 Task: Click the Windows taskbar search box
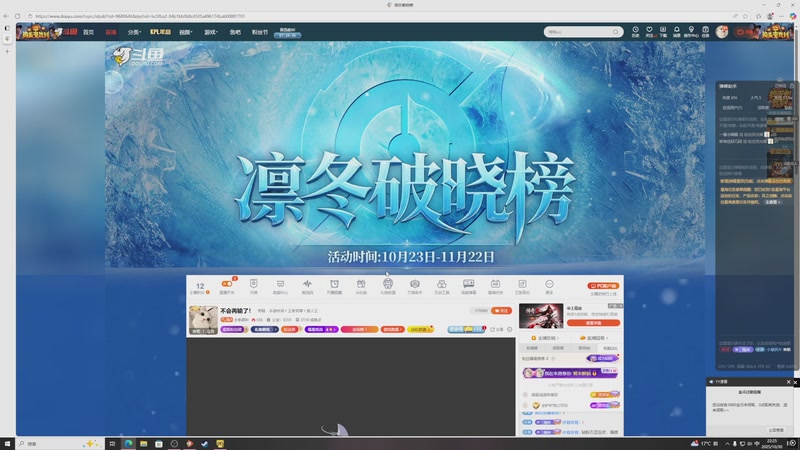pyautogui.click(x=59, y=444)
